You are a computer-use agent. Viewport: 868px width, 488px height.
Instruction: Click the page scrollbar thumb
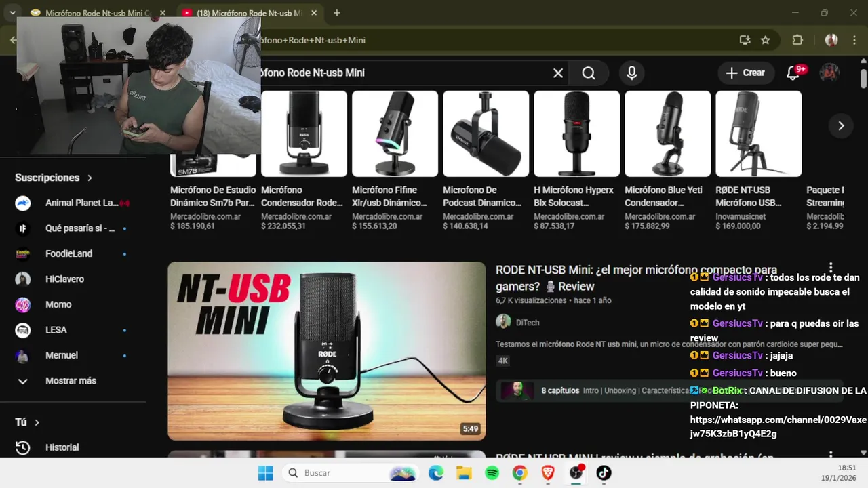[863, 79]
